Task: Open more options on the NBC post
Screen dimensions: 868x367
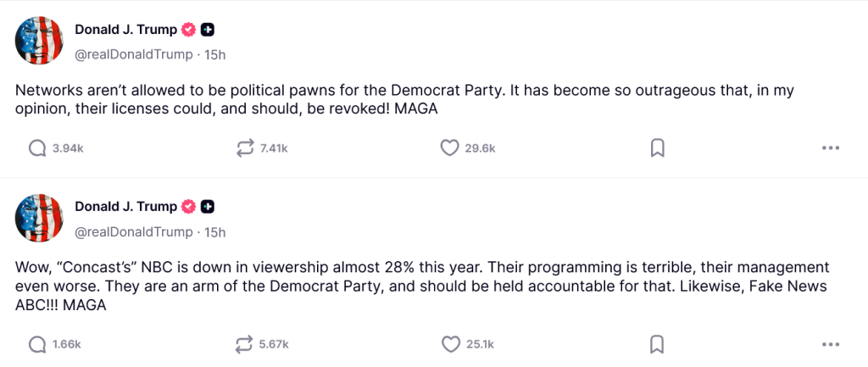Action: (831, 344)
